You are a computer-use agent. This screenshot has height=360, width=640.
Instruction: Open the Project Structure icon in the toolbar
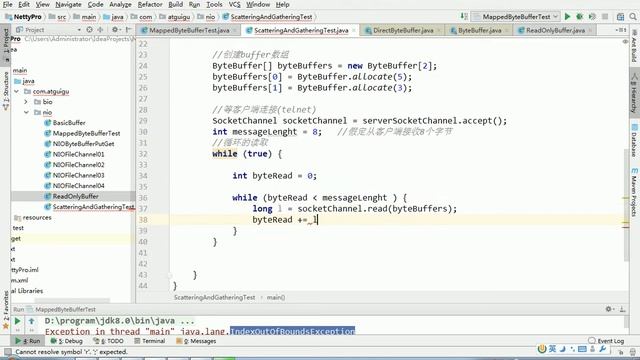tap(620, 17)
